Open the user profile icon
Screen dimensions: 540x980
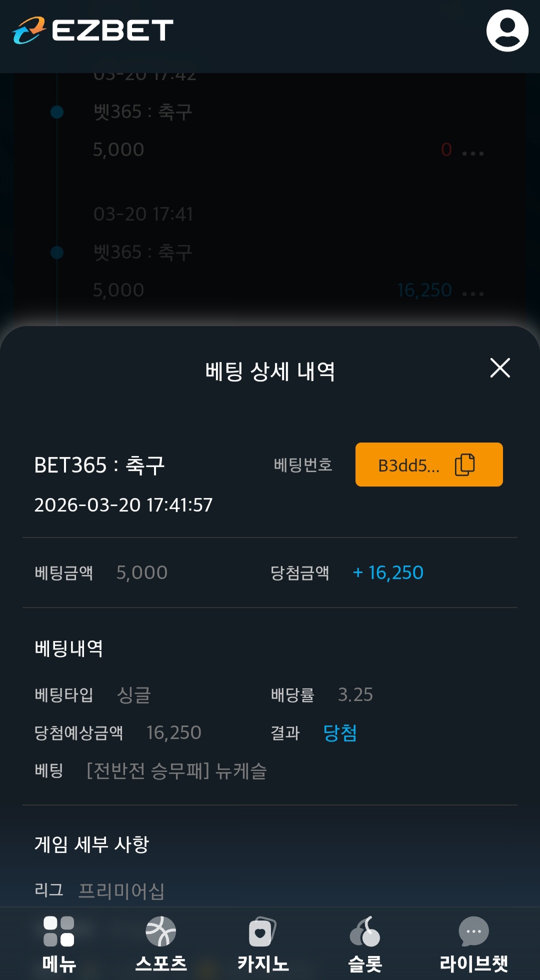coord(507,31)
